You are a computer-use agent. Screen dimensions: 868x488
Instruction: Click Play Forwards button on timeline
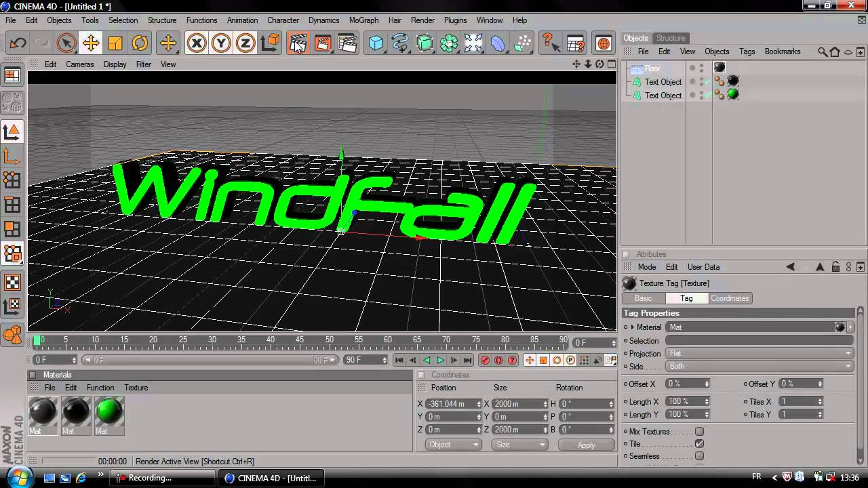click(440, 361)
